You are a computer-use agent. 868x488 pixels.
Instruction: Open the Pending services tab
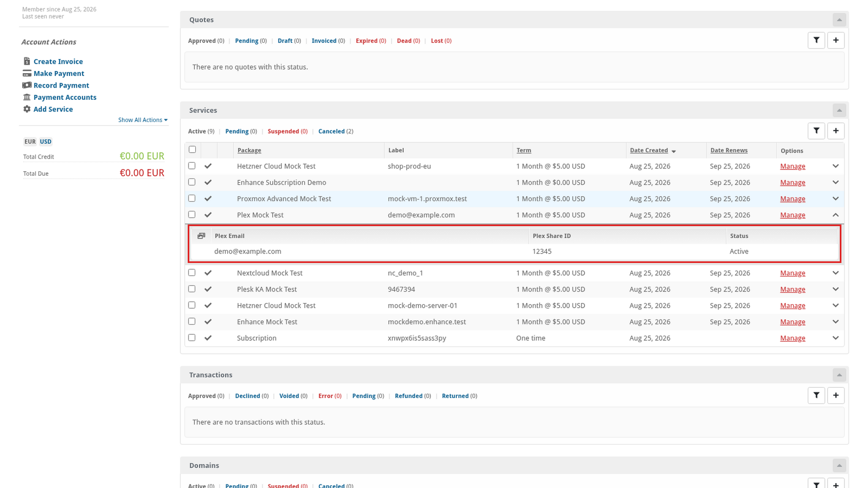241,131
